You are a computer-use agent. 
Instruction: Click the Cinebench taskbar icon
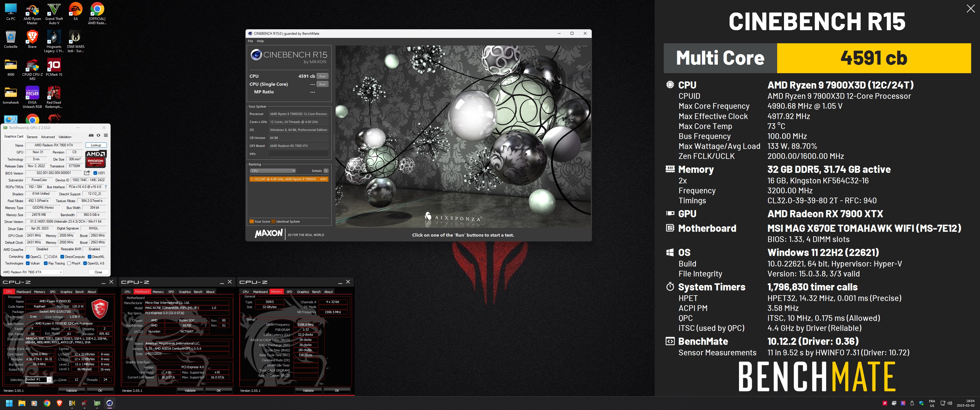coord(110,403)
